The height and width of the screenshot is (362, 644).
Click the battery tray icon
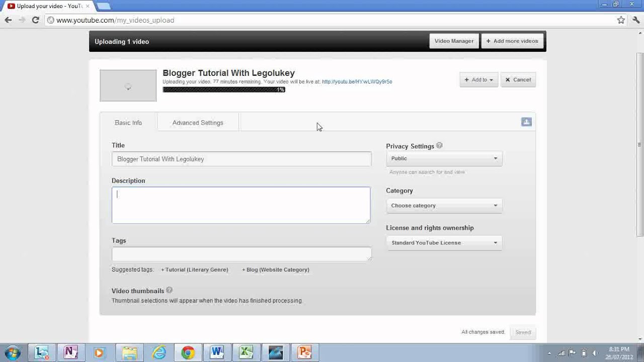pyautogui.click(x=584, y=353)
